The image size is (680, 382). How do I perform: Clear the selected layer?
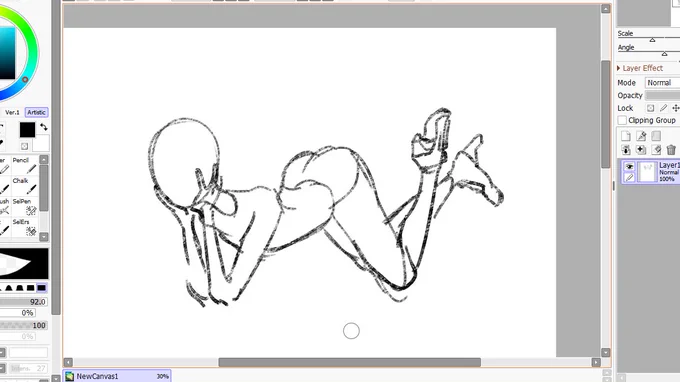click(656, 150)
